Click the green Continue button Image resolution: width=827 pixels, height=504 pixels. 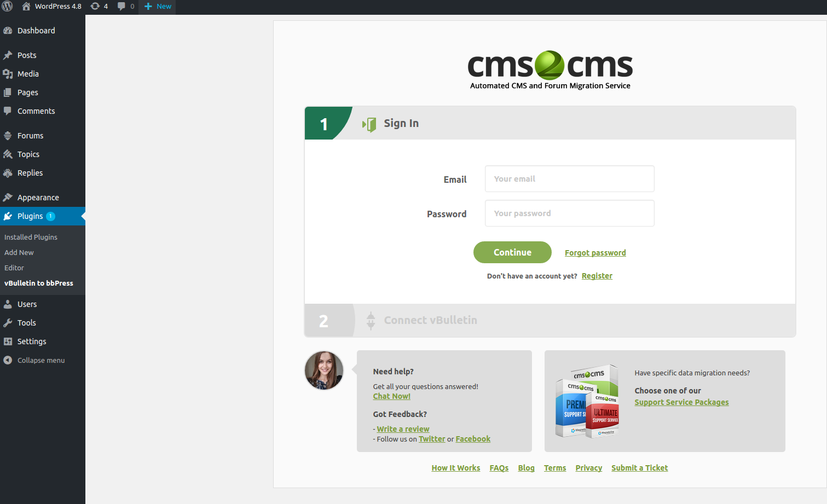pyautogui.click(x=512, y=252)
